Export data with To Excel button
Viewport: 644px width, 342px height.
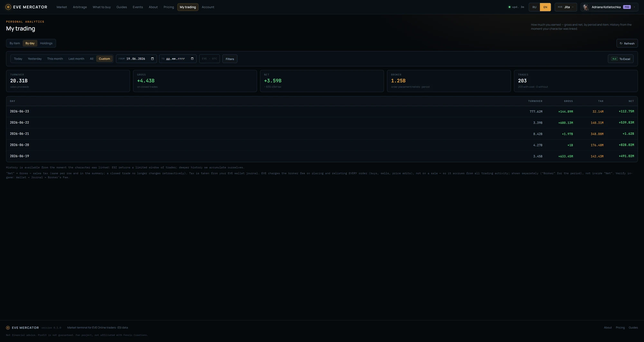pos(620,59)
